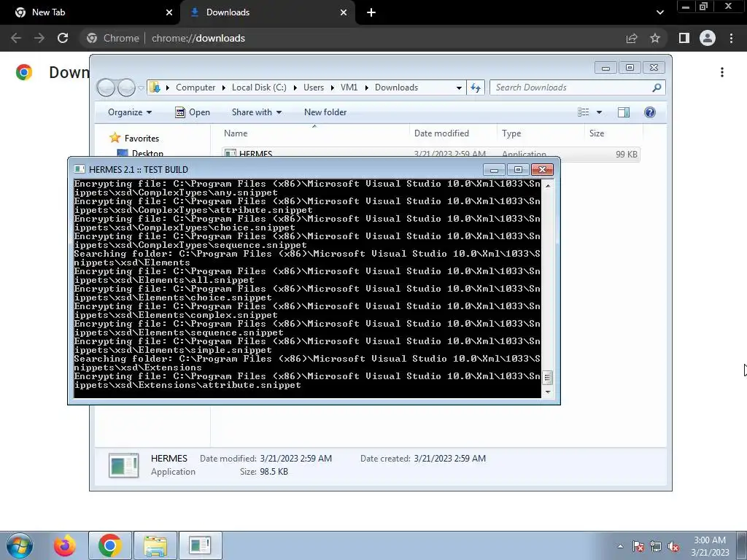Click Explorer forward button
The width and height of the screenshot is (747, 560).
126,87
